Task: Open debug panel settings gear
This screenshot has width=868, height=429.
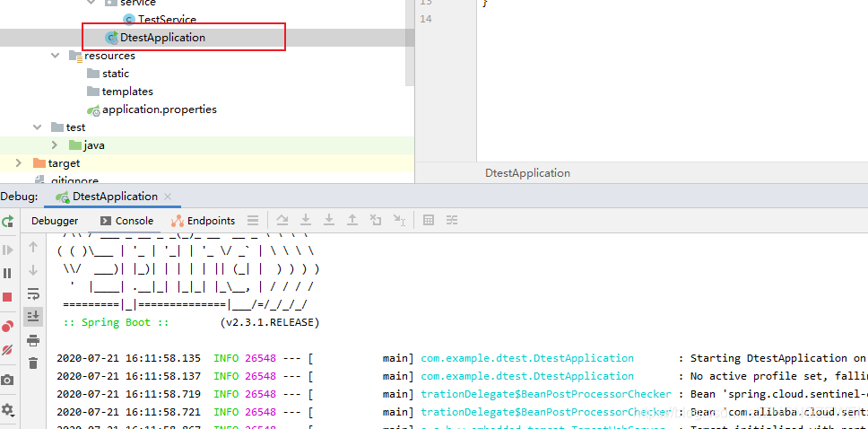Action: tap(8, 410)
